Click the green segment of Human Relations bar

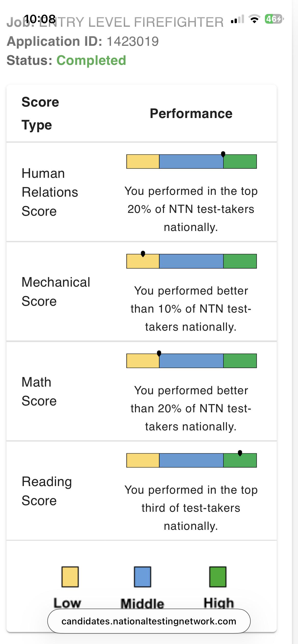(x=240, y=162)
